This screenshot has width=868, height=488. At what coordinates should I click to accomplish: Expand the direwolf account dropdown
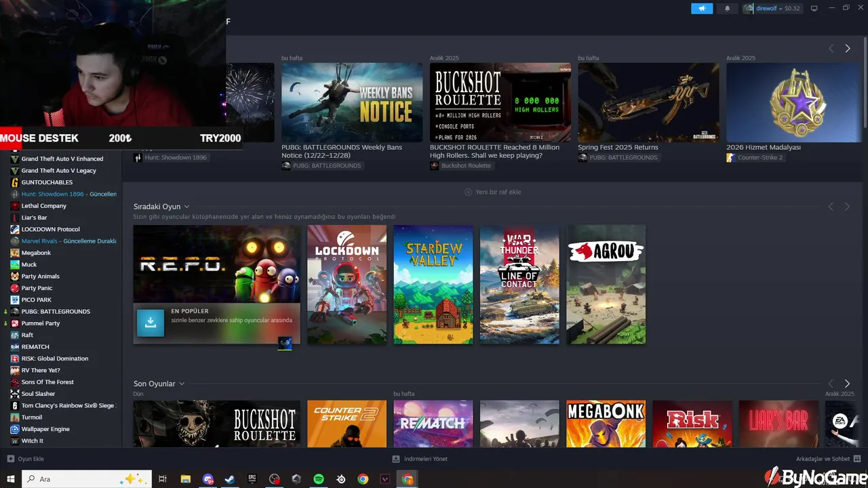(781, 8)
